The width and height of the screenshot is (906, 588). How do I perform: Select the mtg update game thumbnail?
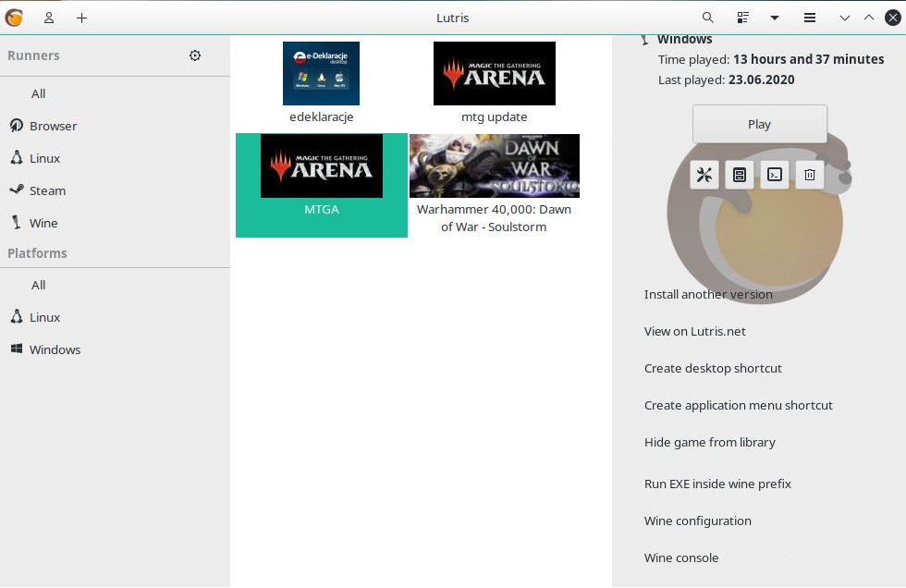(x=495, y=73)
